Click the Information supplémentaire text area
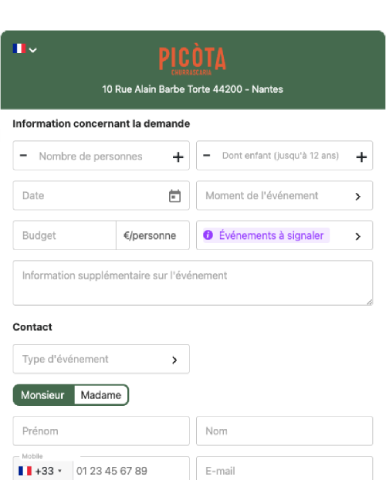The height and width of the screenshot is (480, 386). [193, 283]
